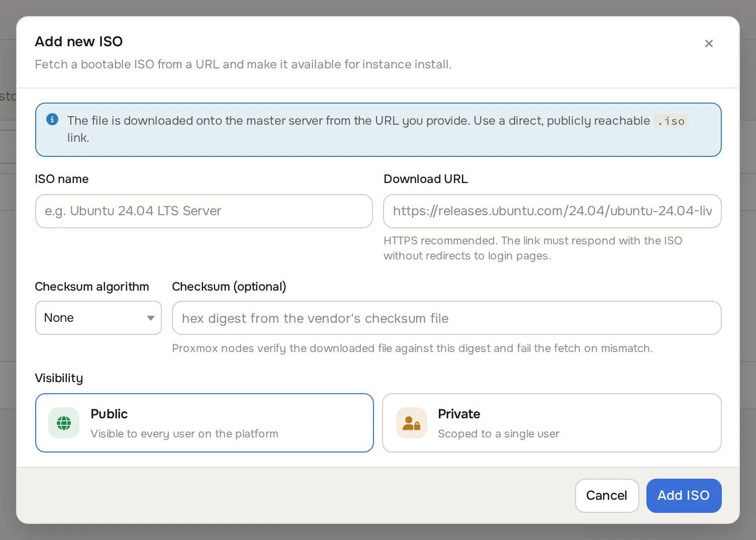Click the 'ISO name' label
The height and width of the screenshot is (540, 756).
coord(62,179)
